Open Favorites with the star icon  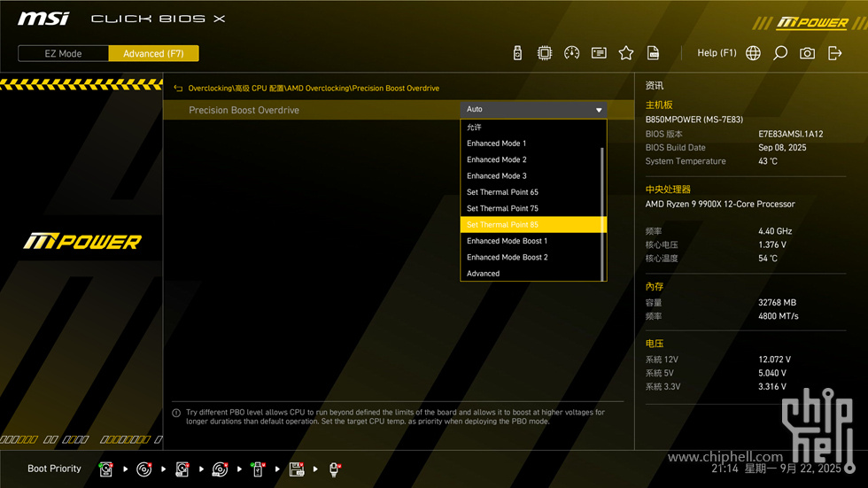coord(625,53)
